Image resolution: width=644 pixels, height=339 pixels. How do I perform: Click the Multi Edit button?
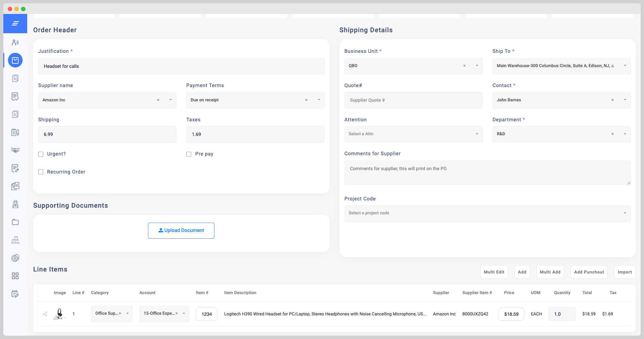point(494,272)
